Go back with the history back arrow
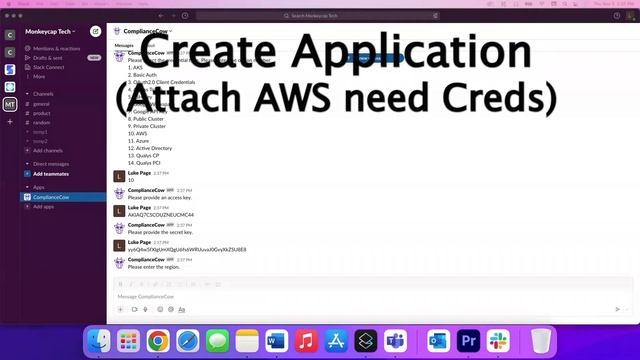The image size is (640, 360). tap(161, 16)
